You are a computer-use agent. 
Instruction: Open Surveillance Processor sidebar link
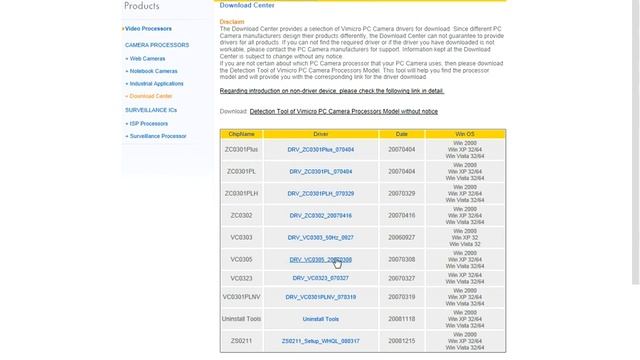coord(158,136)
